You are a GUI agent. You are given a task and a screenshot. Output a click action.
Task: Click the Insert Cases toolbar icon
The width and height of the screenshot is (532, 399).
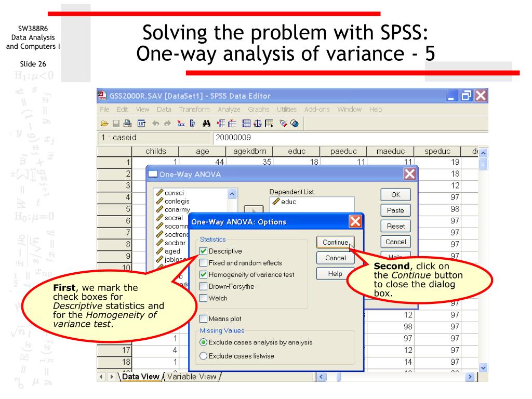[221, 124]
